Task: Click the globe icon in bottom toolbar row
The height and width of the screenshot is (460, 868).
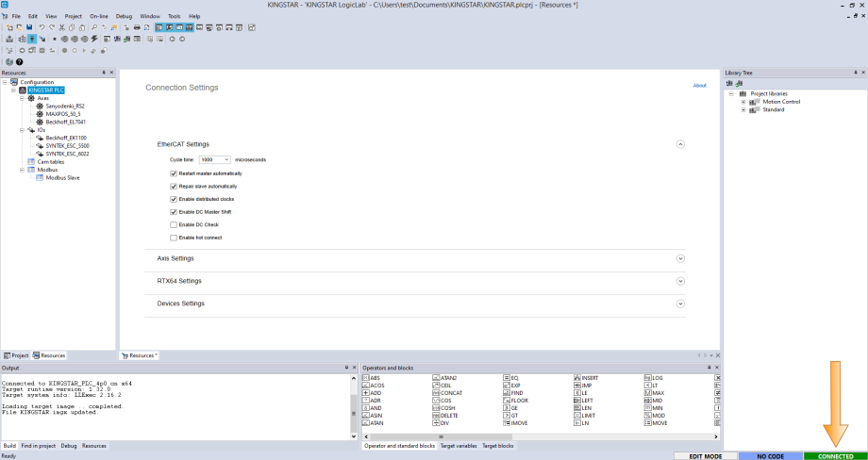Action: tap(9, 62)
